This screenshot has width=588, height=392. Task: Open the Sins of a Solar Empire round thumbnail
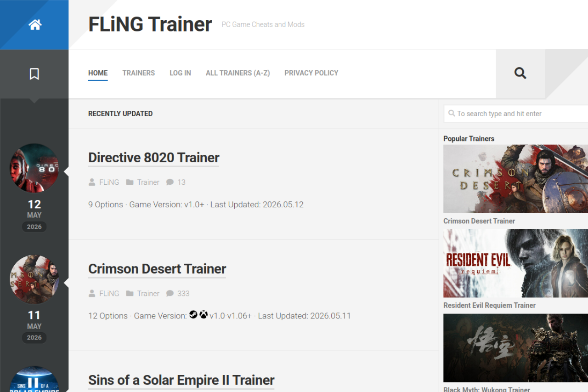pos(34,379)
